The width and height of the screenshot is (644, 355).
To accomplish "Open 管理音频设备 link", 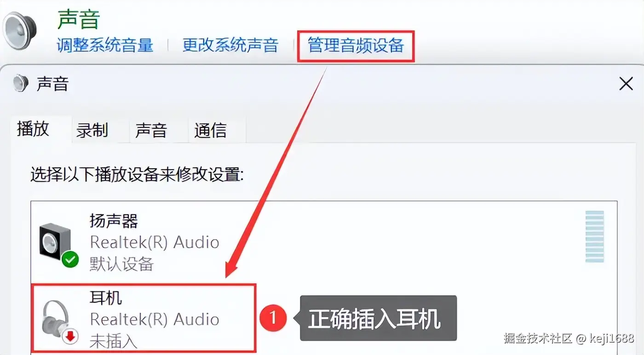I will point(356,45).
